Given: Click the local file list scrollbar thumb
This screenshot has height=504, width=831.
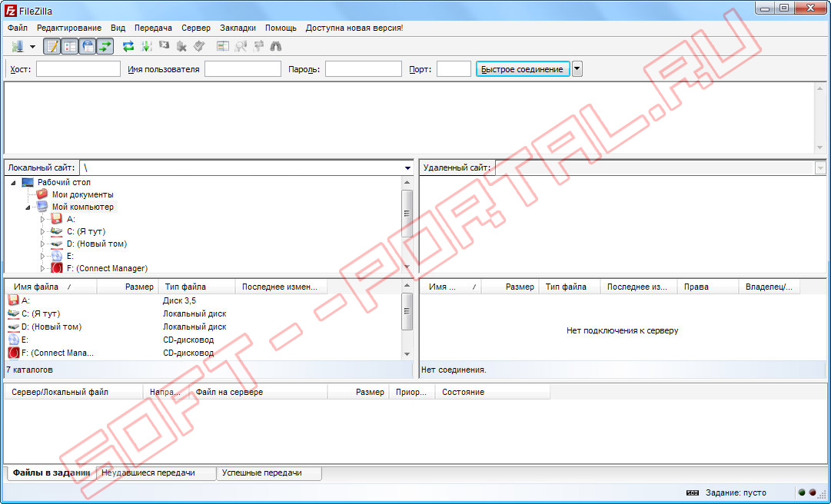Looking at the screenshot, I should pyautogui.click(x=407, y=312).
